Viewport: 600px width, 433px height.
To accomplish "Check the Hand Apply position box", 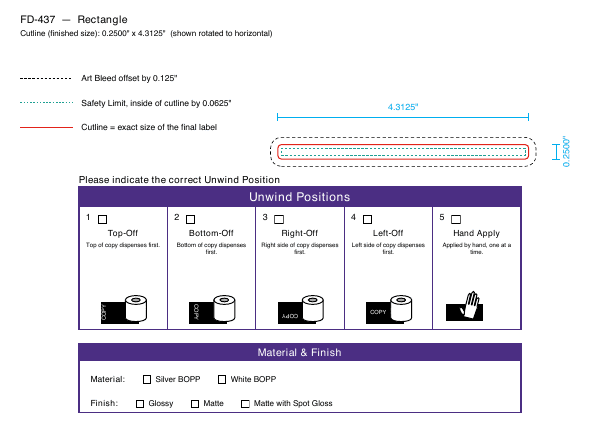I will [456, 219].
